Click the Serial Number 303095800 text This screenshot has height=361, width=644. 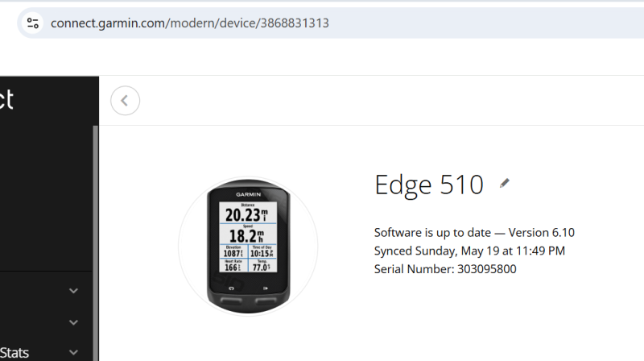[x=445, y=269]
